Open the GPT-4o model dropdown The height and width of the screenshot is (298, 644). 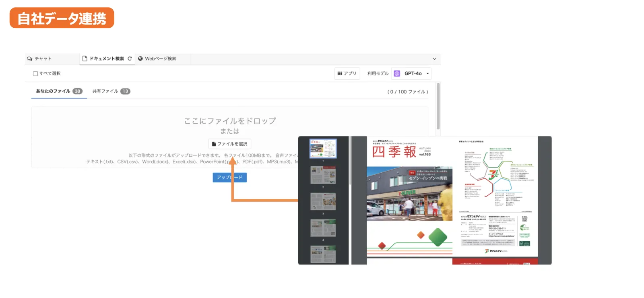pyautogui.click(x=412, y=73)
